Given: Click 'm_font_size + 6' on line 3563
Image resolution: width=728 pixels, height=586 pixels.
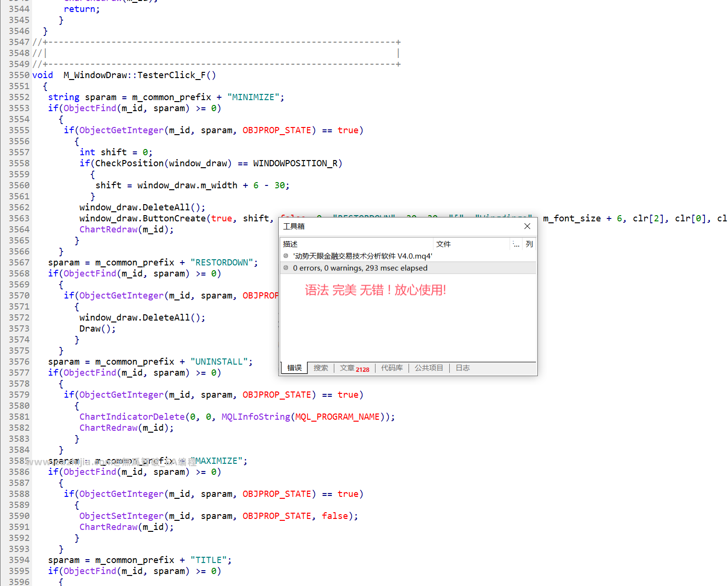Looking at the screenshot, I should coord(582,218).
